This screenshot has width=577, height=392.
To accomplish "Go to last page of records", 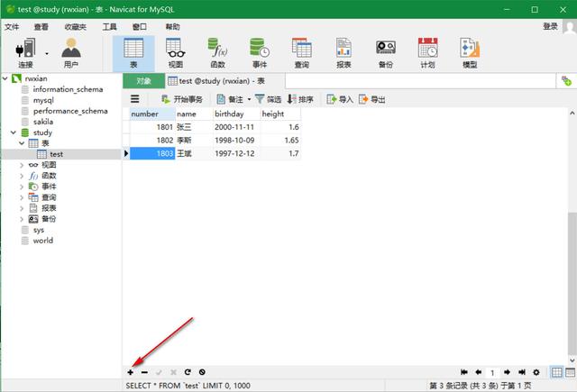I will pyautogui.click(x=522, y=372).
